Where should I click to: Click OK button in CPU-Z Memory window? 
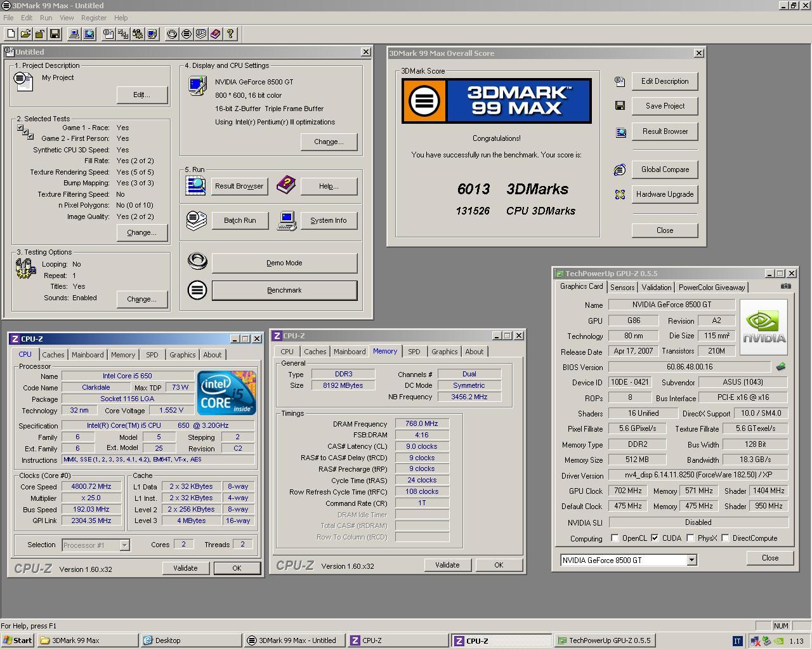(x=499, y=565)
